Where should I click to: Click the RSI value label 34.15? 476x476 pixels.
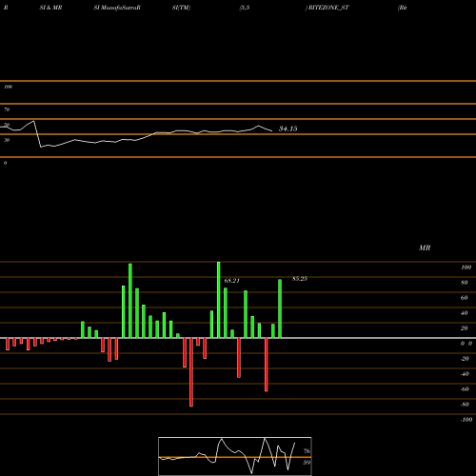click(288, 129)
